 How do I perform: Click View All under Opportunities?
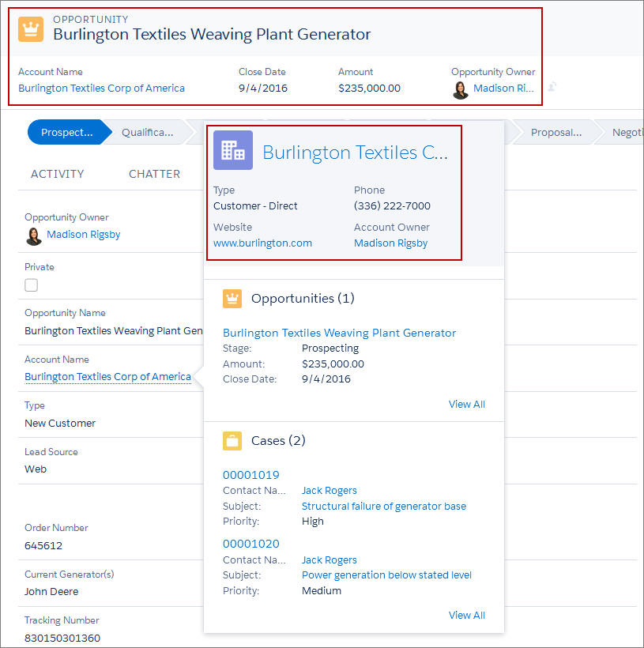(x=466, y=404)
